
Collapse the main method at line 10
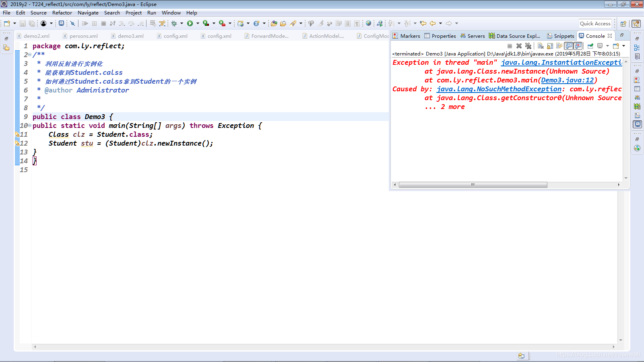click(x=30, y=125)
